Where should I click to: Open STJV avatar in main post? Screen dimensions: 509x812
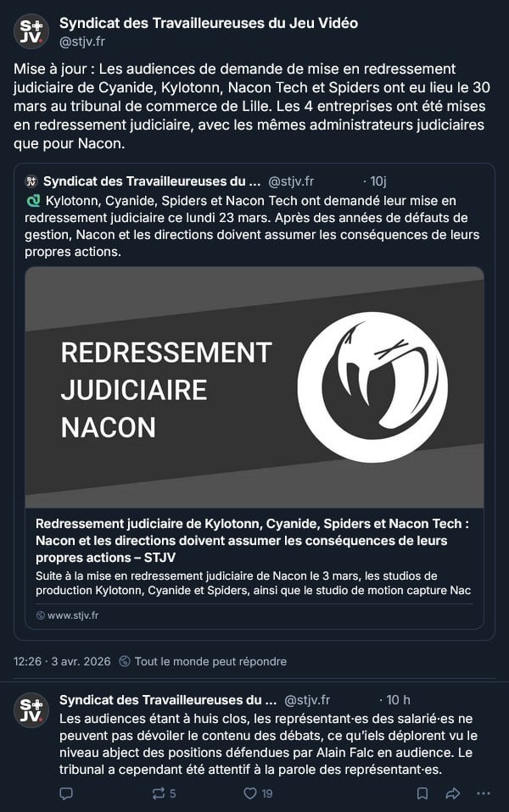(31, 31)
